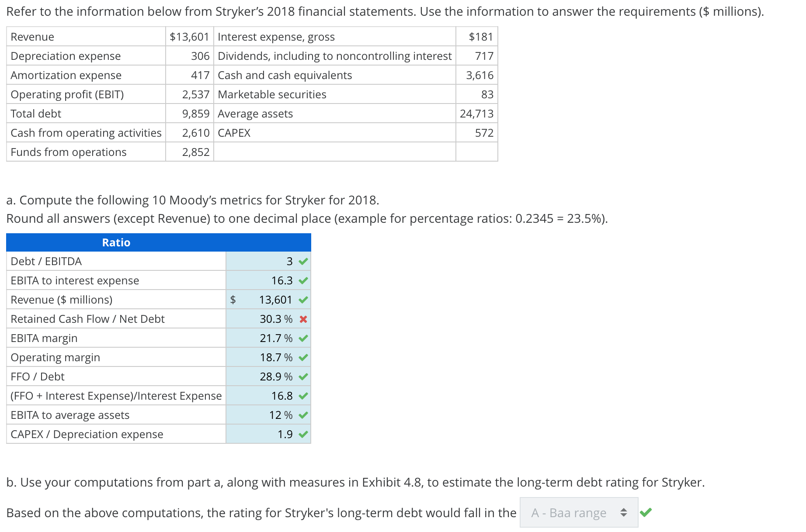Click the checkmark next to FFO / Debt

303,376
